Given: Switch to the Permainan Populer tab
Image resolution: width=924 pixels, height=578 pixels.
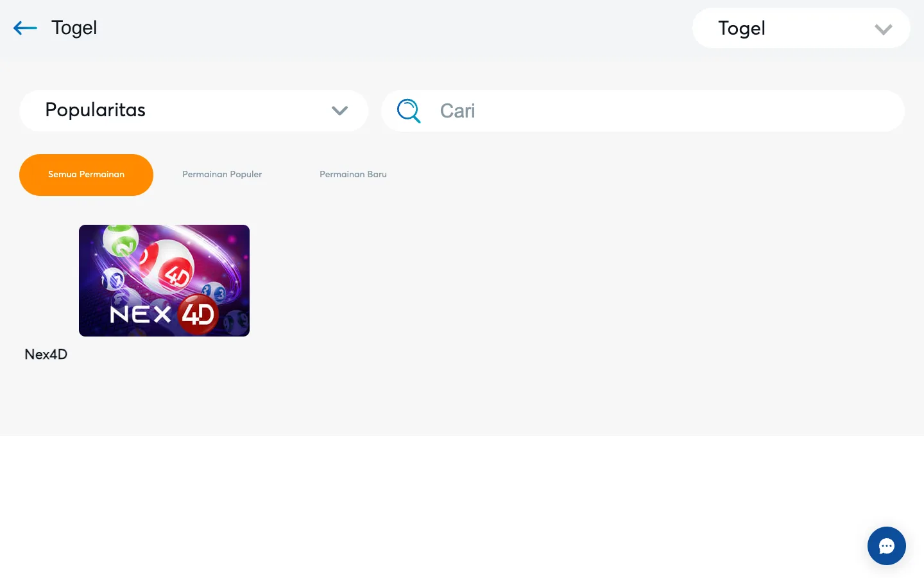Looking at the screenshot, I should 222,175.
